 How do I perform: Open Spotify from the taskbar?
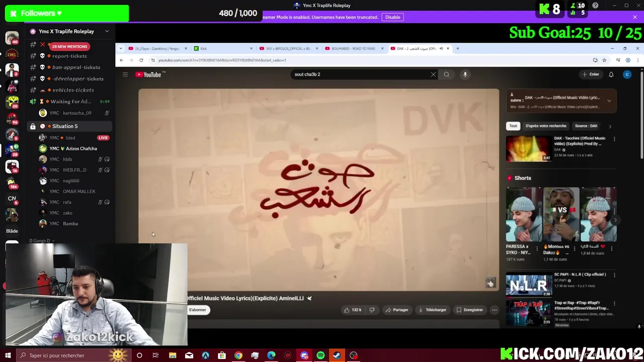[320, 355]
